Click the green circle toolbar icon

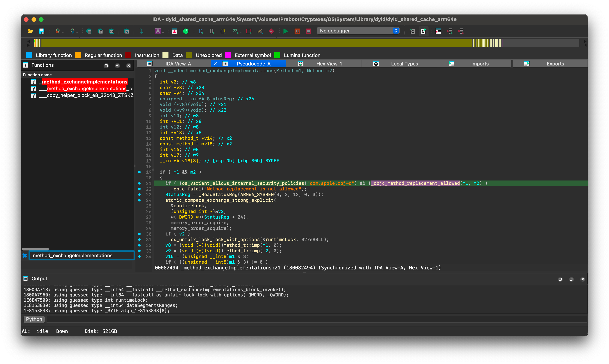pos(186,31)
